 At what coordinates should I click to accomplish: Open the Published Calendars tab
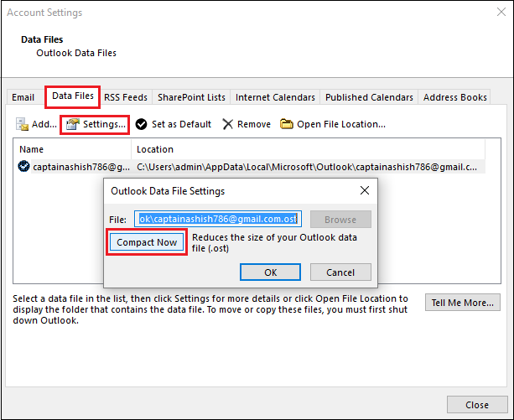369,97
